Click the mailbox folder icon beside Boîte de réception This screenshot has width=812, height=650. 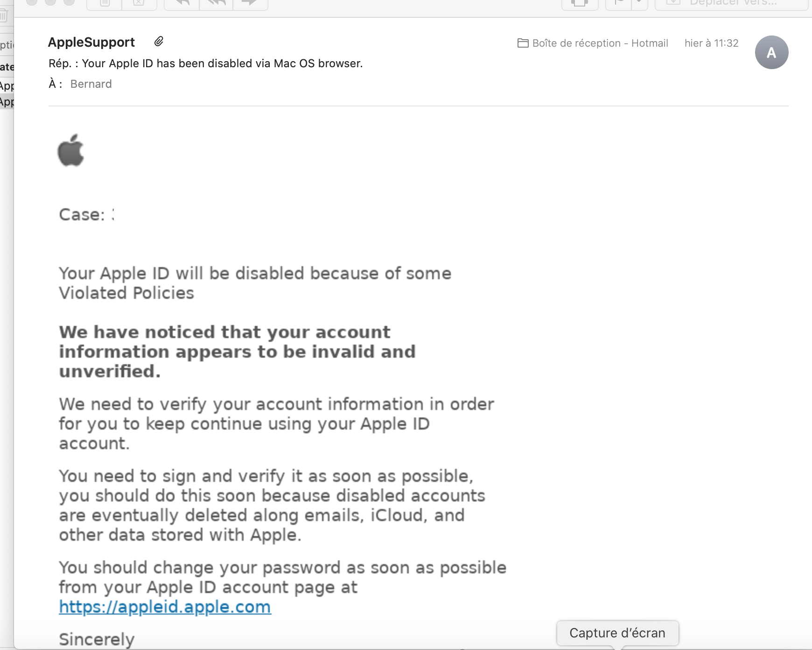(x=523, y=43)
